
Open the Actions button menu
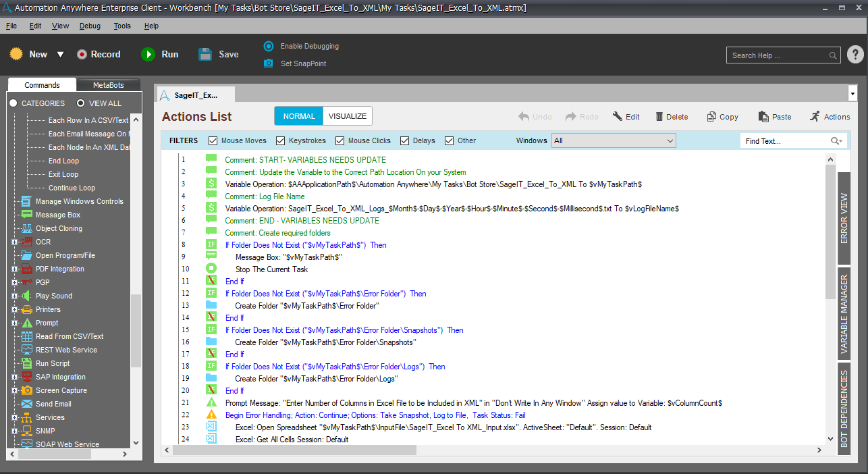coord(830,117)
